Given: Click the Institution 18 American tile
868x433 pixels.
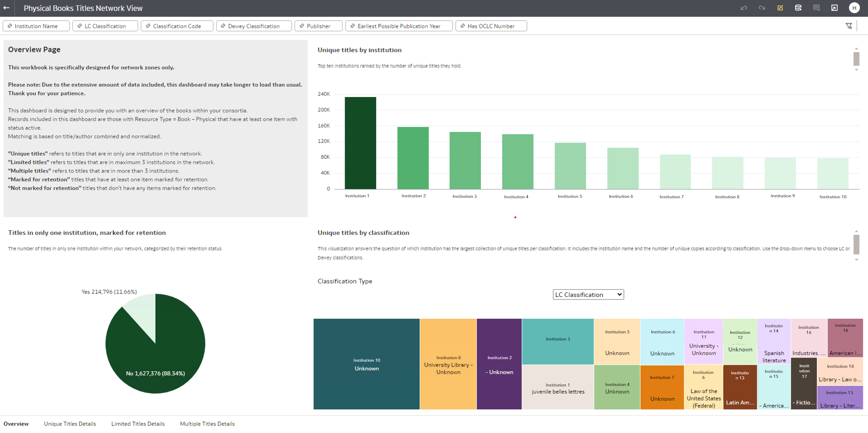Looking at the screenshot, I should (845, 338).
